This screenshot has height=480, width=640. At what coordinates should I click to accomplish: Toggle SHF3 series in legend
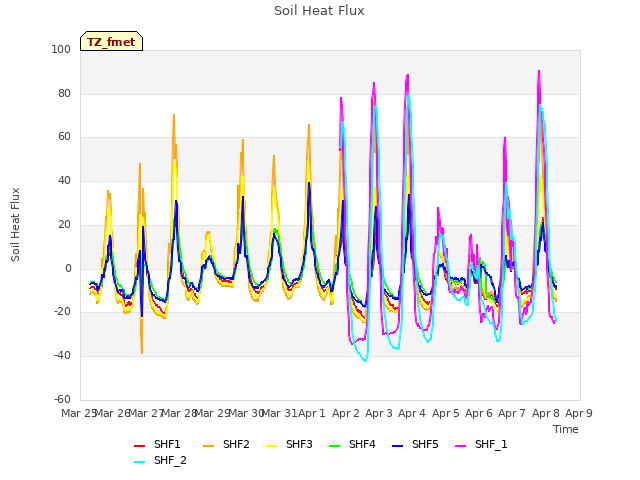pyautogui.click(x=289, y=444)
